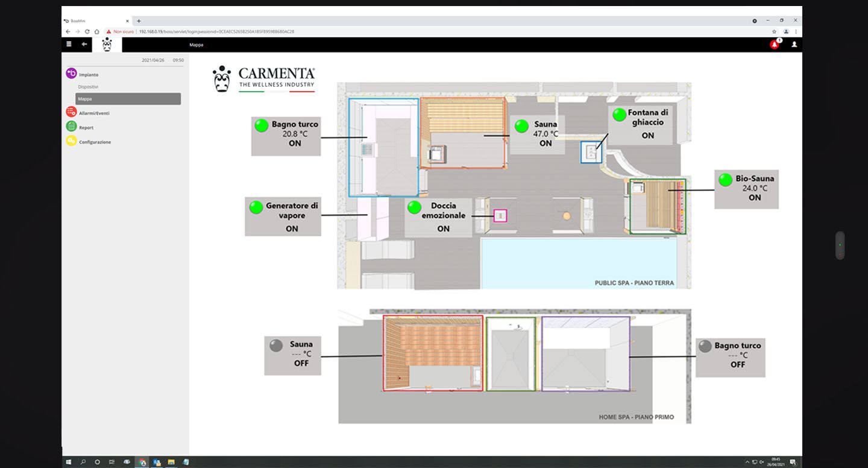Open Report section
The height and width of the screenshot is (468, 868).
(x=86, y=127)
